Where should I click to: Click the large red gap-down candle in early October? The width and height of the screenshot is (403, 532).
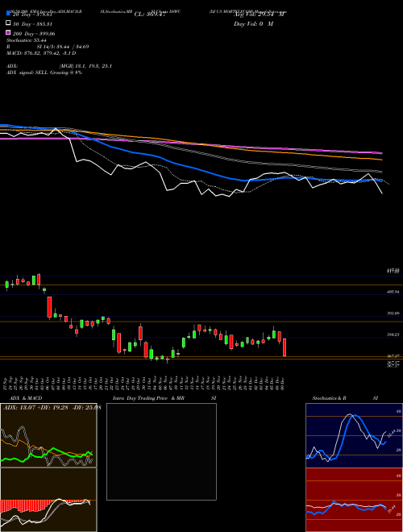tap(49, 307)
